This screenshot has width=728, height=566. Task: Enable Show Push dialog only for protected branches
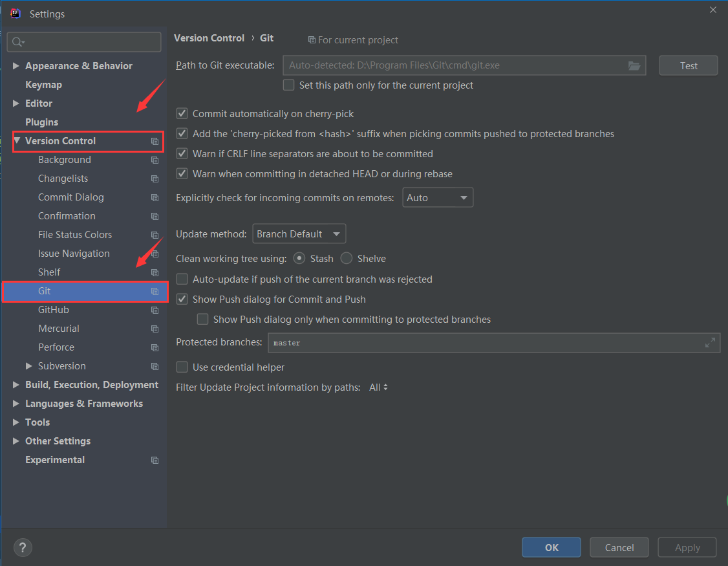coord(202,320)
